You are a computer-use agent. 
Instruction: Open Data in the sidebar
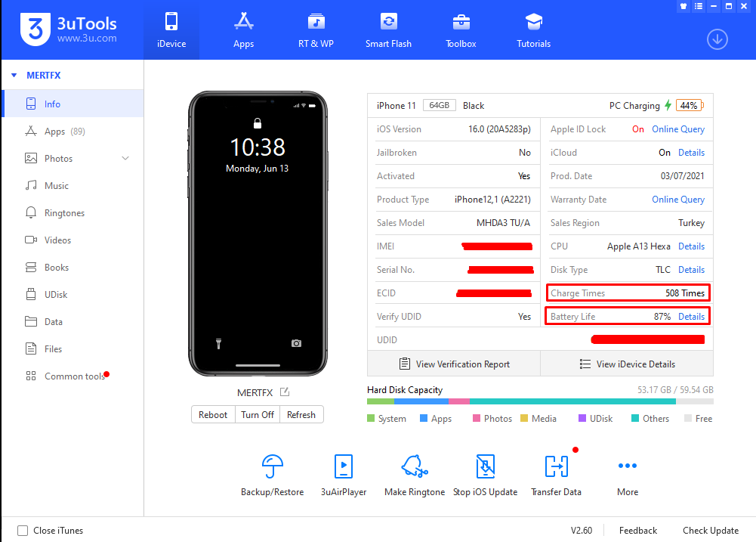click(73, 322)
